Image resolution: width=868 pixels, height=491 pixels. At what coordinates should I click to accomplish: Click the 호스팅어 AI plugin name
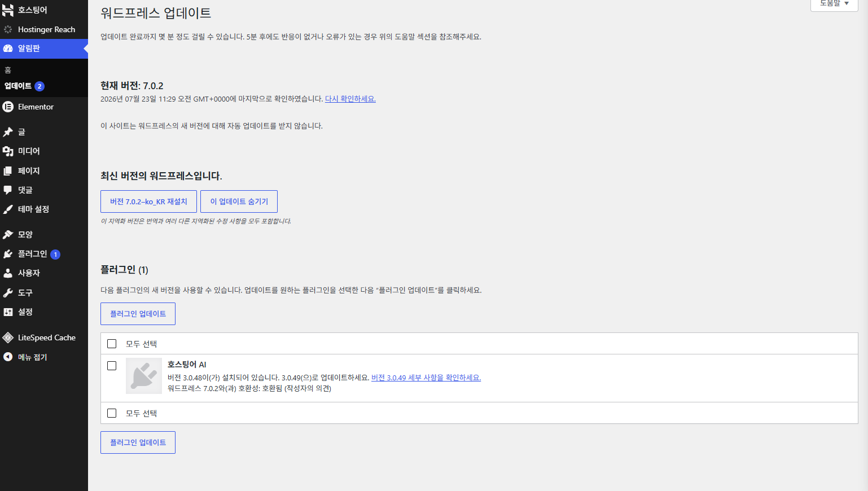point(187,365)
